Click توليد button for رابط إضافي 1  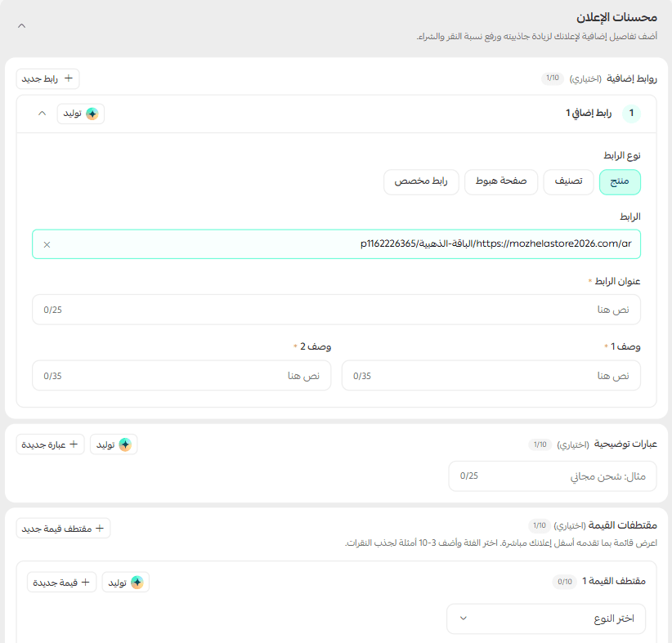81,114
